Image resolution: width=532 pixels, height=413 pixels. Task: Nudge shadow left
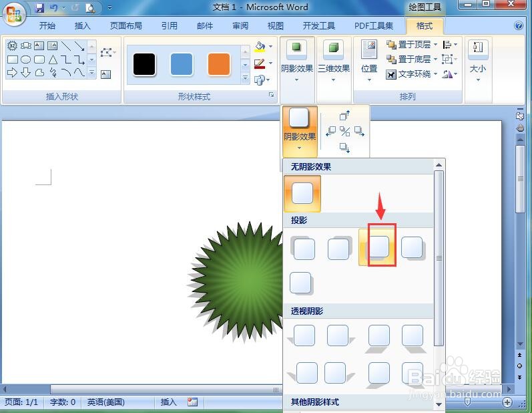[x=331, y=131]
